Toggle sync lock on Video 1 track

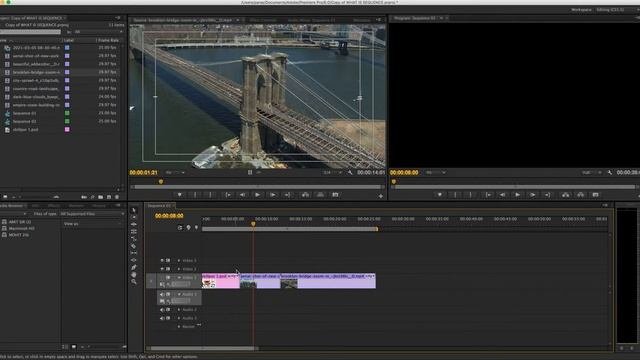coord(168,278)
